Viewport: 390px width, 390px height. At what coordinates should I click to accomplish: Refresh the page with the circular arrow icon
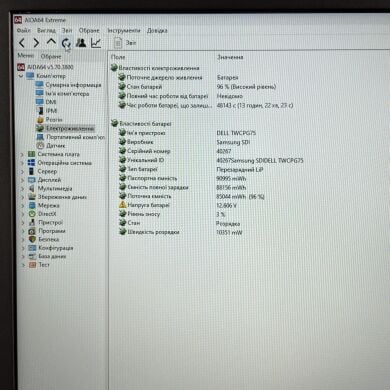(x=66, y=43)
